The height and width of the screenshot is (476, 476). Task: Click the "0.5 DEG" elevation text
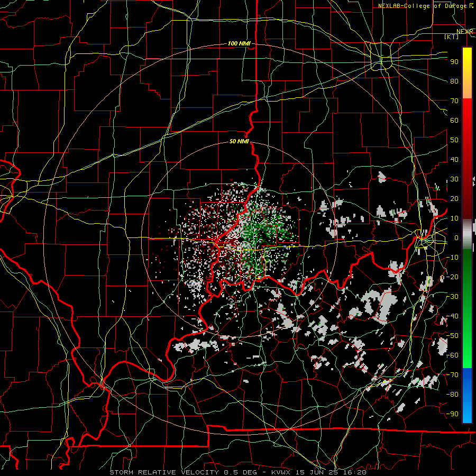(240, 472)
